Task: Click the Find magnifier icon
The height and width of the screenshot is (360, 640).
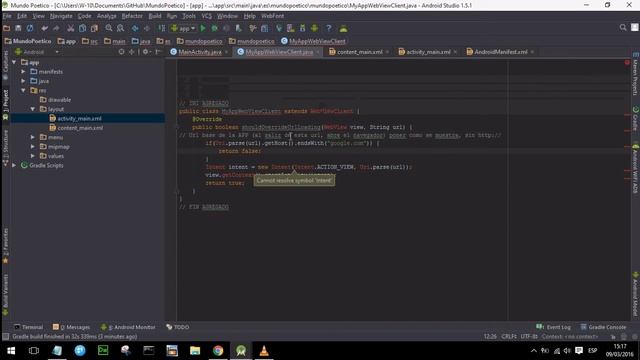Action: [x=109, y=28]
